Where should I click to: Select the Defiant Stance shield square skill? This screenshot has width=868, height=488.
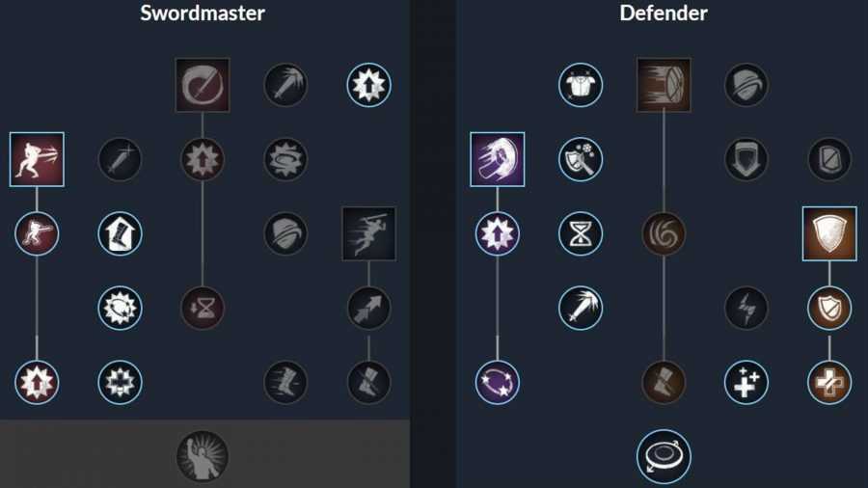pos(829,233)
